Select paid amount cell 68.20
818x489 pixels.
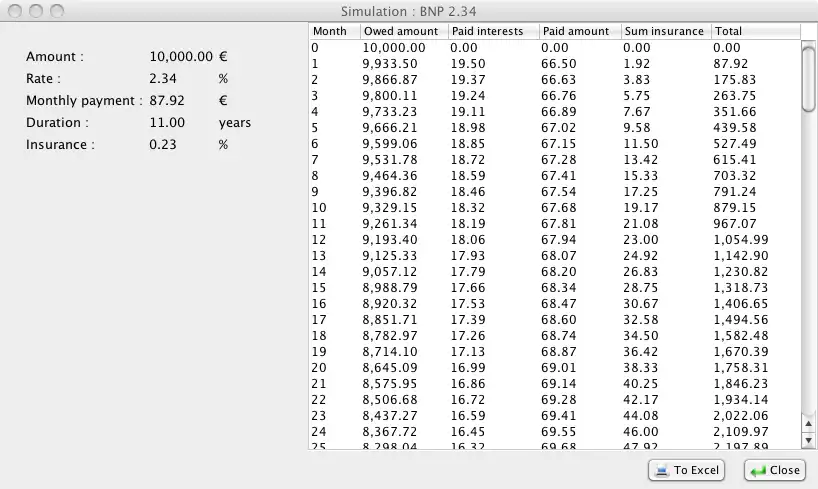(x=558, y=272)
